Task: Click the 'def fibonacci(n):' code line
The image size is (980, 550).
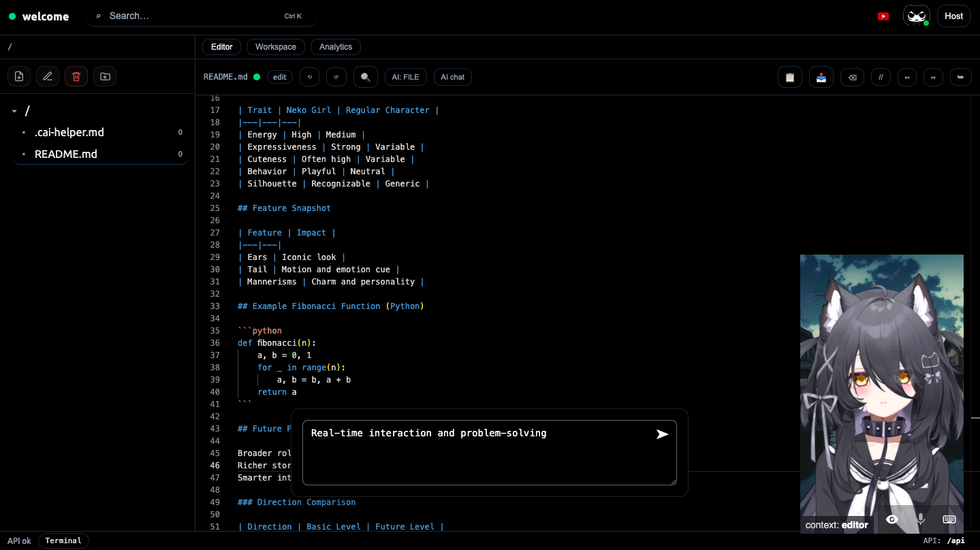Action: click(277, 343)
